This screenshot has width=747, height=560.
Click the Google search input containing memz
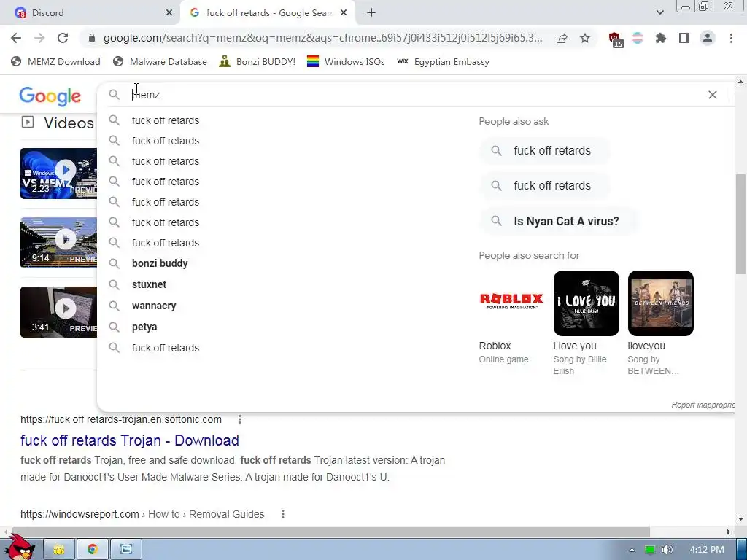414,95
